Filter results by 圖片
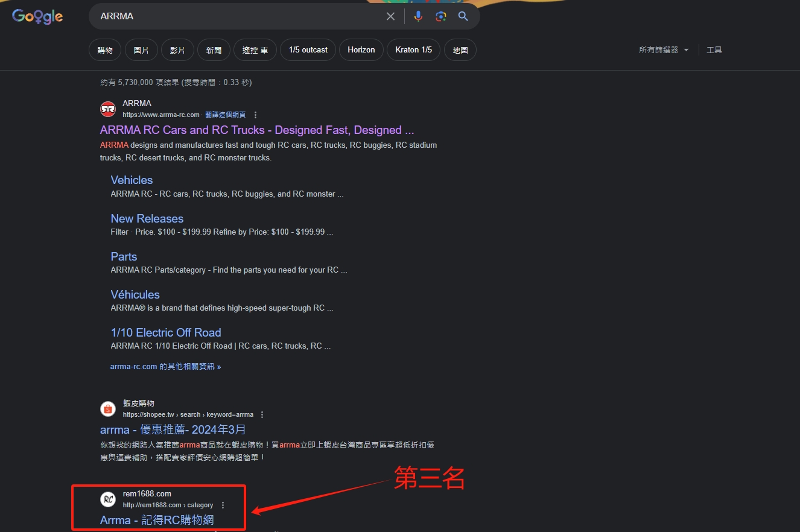 point(141,50)
